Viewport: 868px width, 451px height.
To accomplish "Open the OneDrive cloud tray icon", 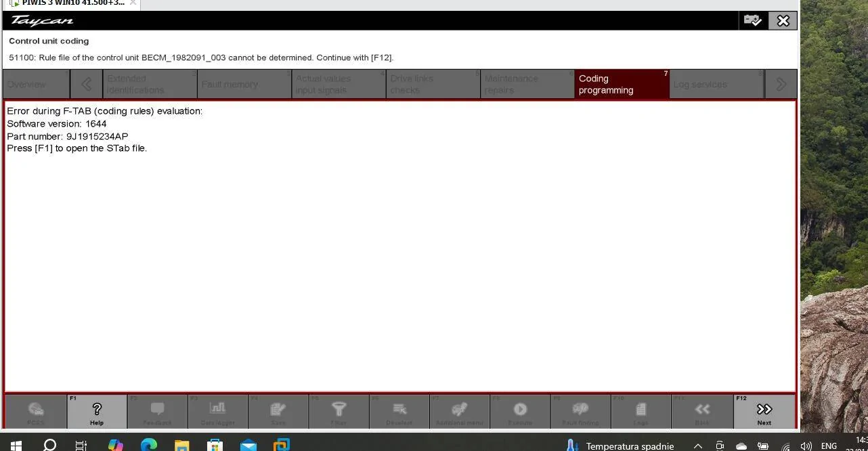I will (x=741, y=446).
